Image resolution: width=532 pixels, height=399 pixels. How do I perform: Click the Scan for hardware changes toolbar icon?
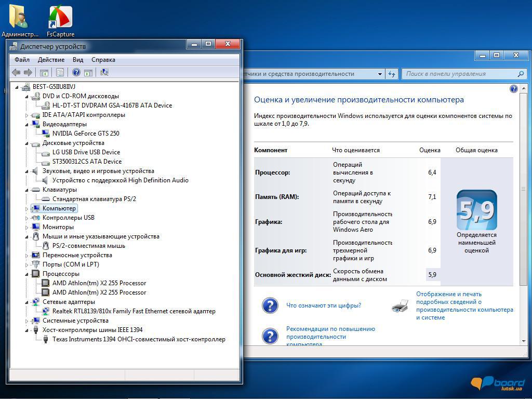point(104,73)
